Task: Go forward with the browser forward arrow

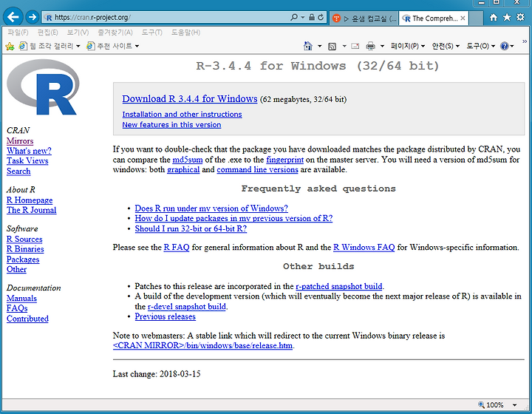Action: pyautogui.click(x=33, y=17)
